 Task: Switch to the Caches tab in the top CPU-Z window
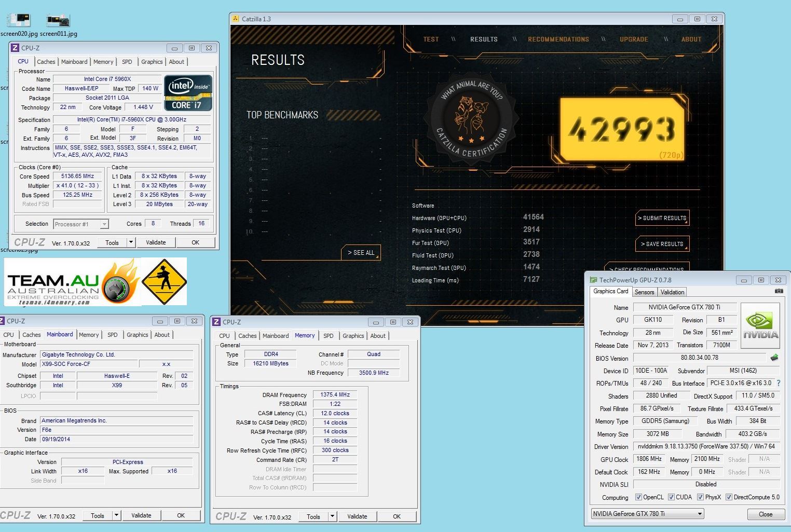coord(46,62)
